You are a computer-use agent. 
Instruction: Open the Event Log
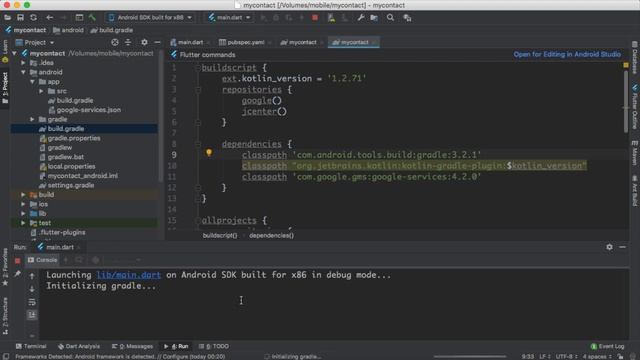click(607, 347)
